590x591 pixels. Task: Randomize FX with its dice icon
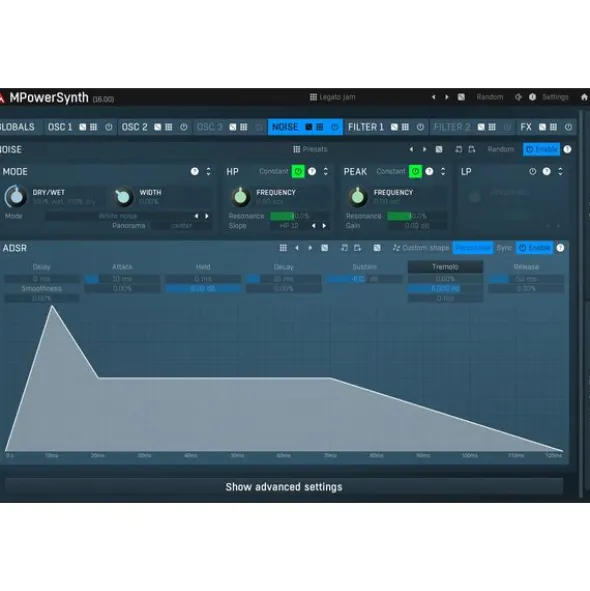[x=542, y=127]
